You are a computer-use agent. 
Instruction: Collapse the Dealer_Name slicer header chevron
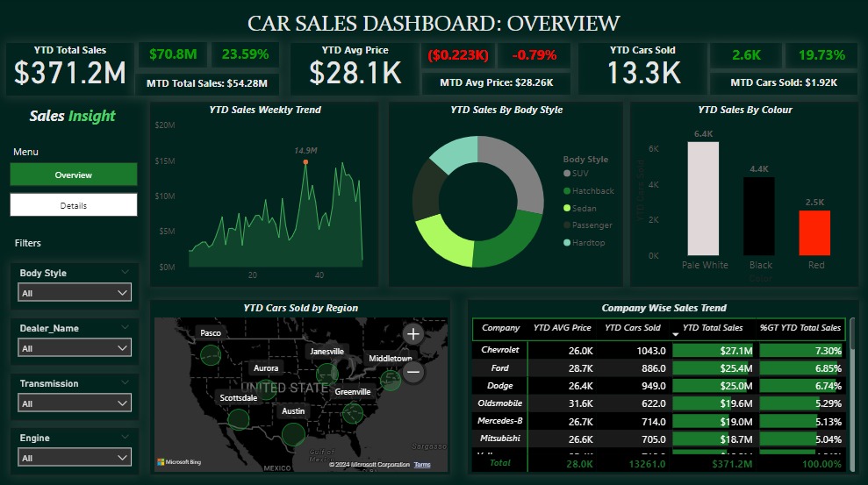click(126, 327)
